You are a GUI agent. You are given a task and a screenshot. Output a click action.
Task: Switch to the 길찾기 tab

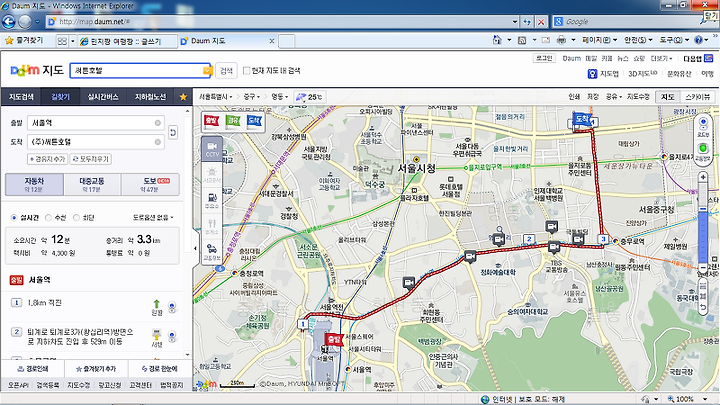60,97
